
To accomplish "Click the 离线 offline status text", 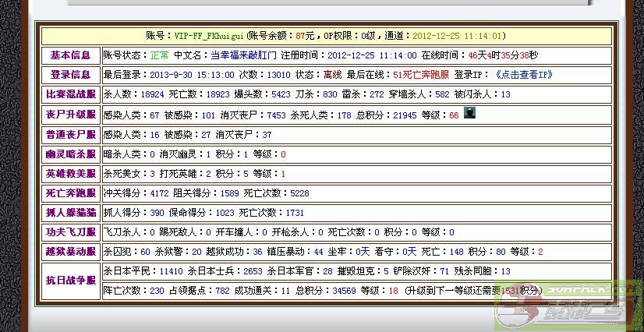I will (332, 75).
